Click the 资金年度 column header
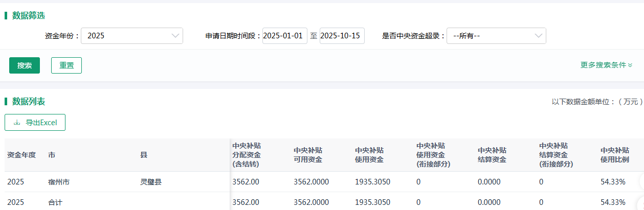This screenshot has height=210, width=644. (21, 155)
